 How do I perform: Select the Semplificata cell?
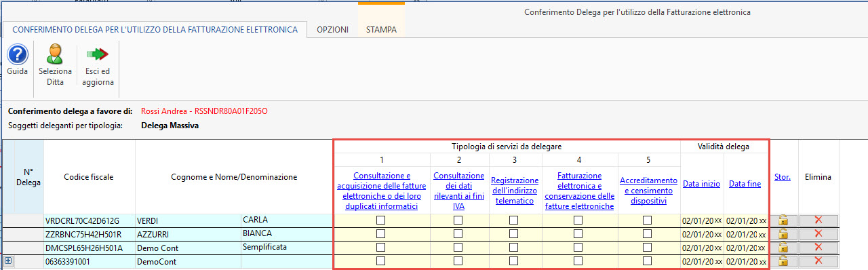tap(286, 248)
